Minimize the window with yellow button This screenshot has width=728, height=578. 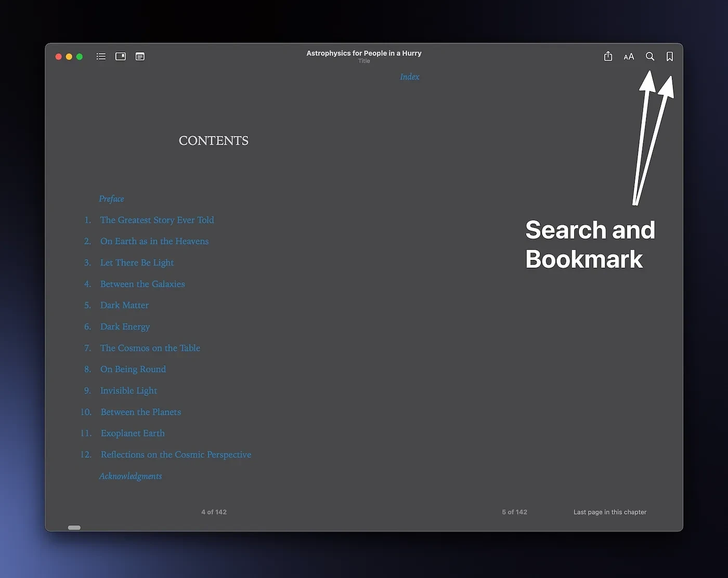tap(69, 57)
